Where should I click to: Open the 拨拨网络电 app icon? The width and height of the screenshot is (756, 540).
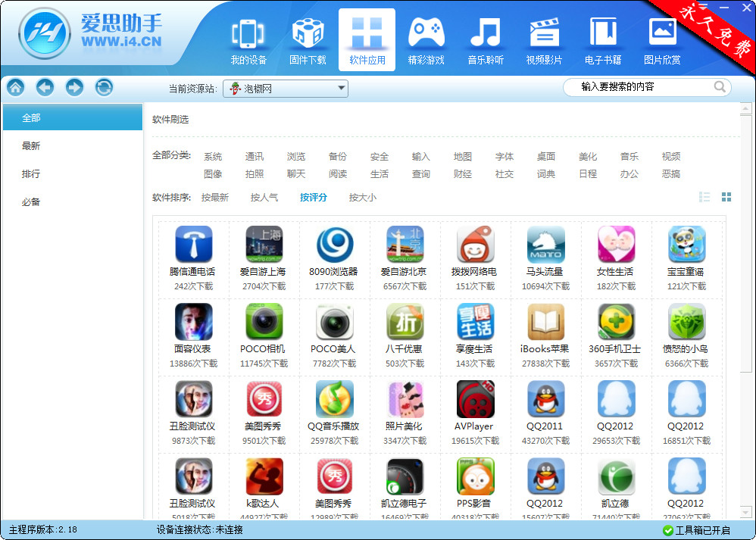click(476, 244)
